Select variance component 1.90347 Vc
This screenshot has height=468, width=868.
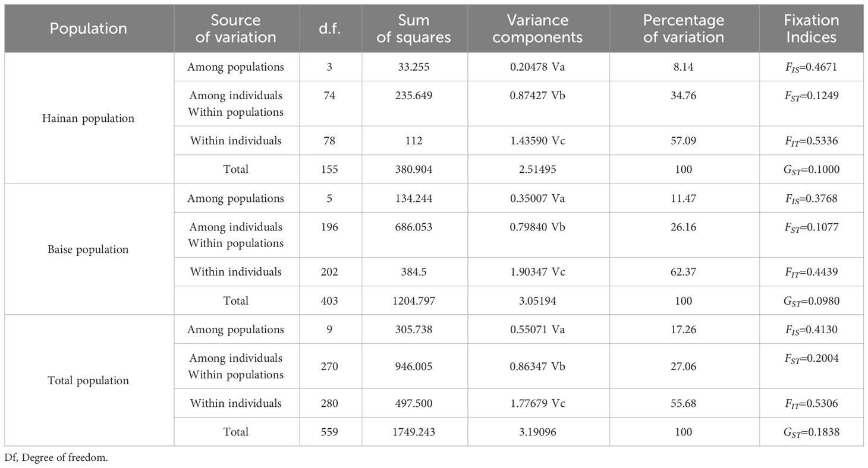point(538,272)
